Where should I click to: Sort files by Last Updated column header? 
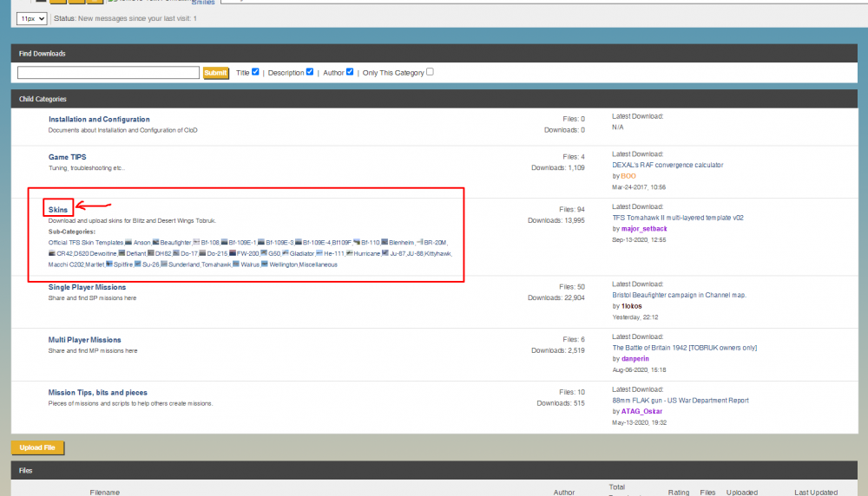815,492
